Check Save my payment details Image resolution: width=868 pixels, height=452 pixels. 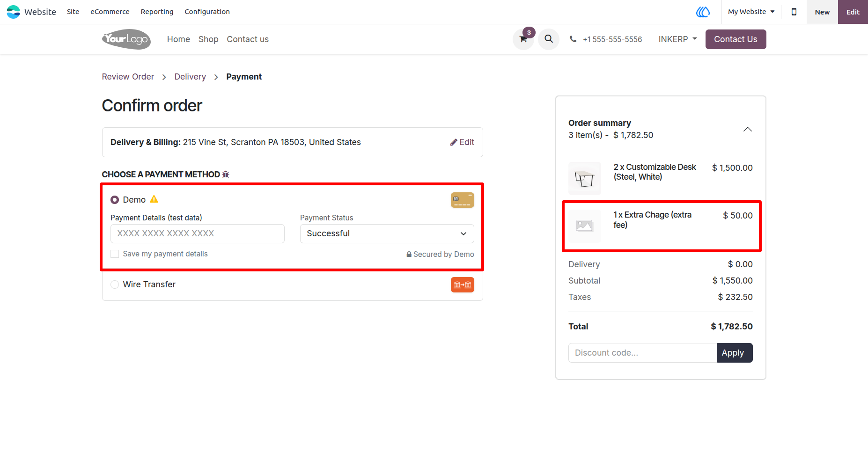point(115,254)
